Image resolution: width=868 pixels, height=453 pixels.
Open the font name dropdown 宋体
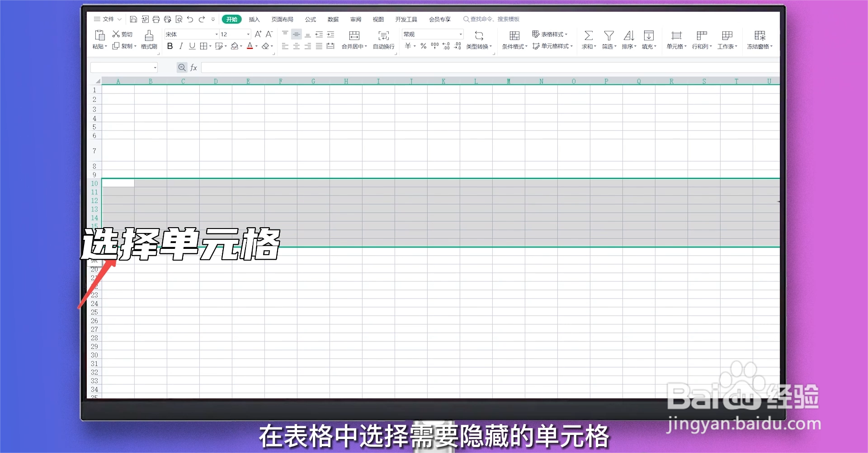[x=217, y=34]
